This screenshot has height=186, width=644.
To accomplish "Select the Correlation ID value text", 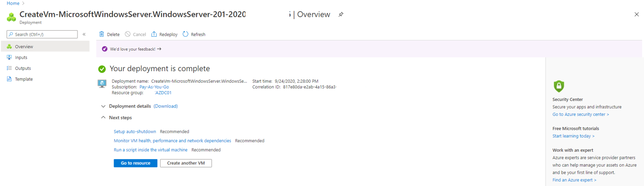I will point(309,87).
